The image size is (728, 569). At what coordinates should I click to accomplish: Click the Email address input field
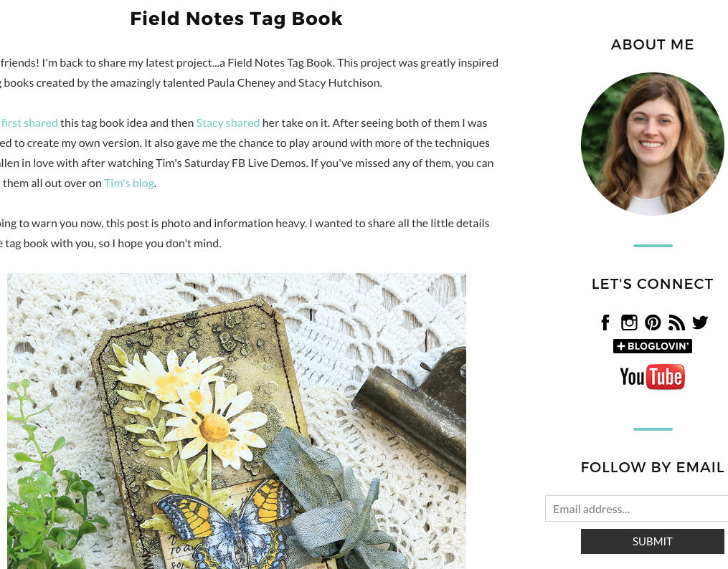636,509
